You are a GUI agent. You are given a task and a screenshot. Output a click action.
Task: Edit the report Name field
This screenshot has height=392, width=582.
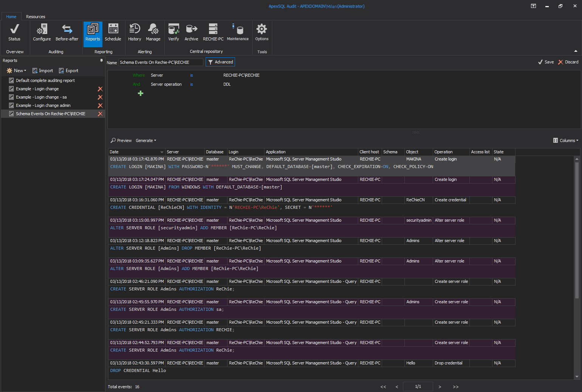(161, 62)
